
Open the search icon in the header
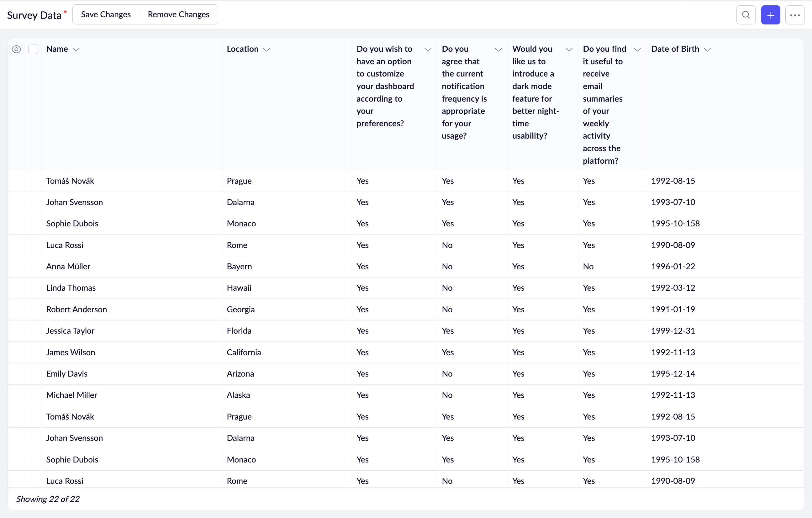(x=746, y=15)
